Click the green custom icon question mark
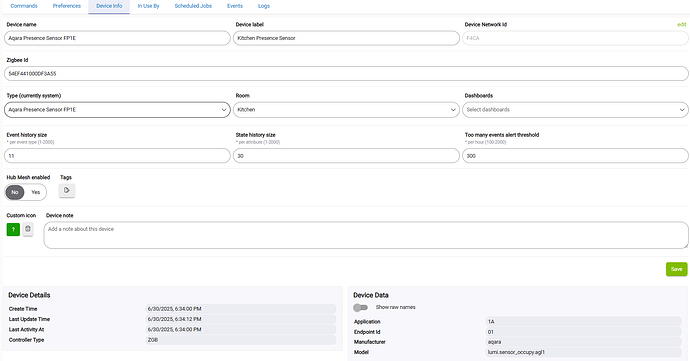Viewport: 690px width, 361px height. tap(13, 229)
